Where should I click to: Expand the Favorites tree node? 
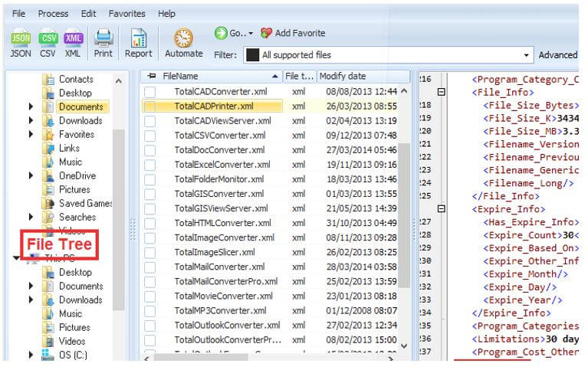pos(31,134)
